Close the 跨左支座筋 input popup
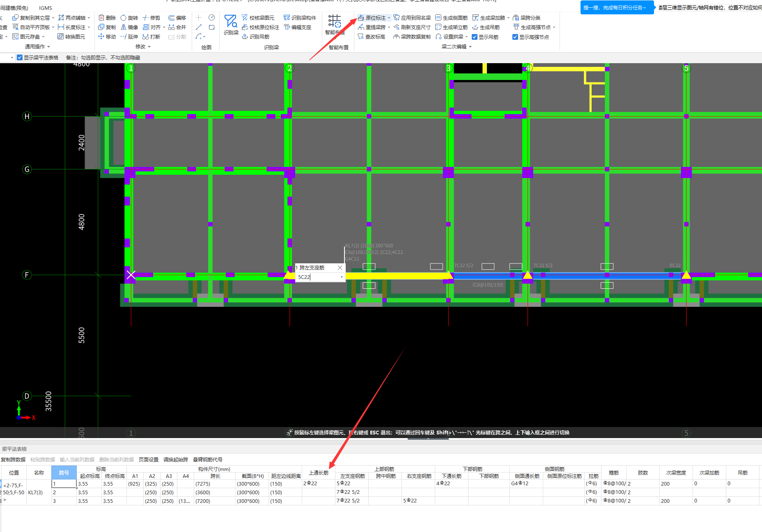 point(340,267)
